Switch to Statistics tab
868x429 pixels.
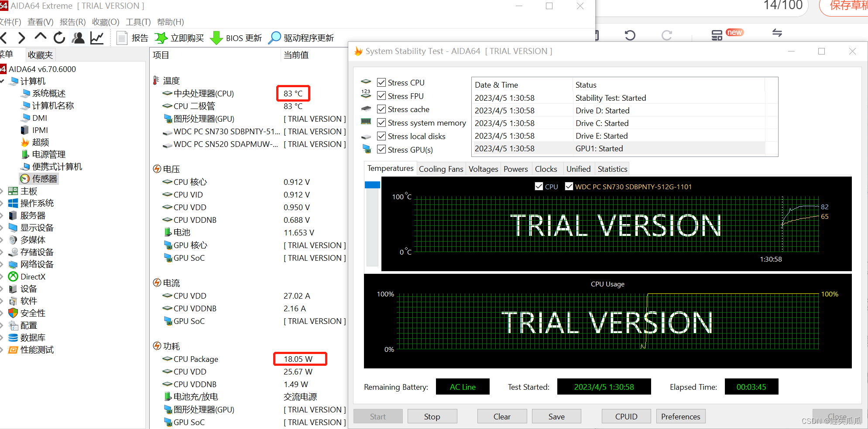pyautogui.click(x=612, y=169)
